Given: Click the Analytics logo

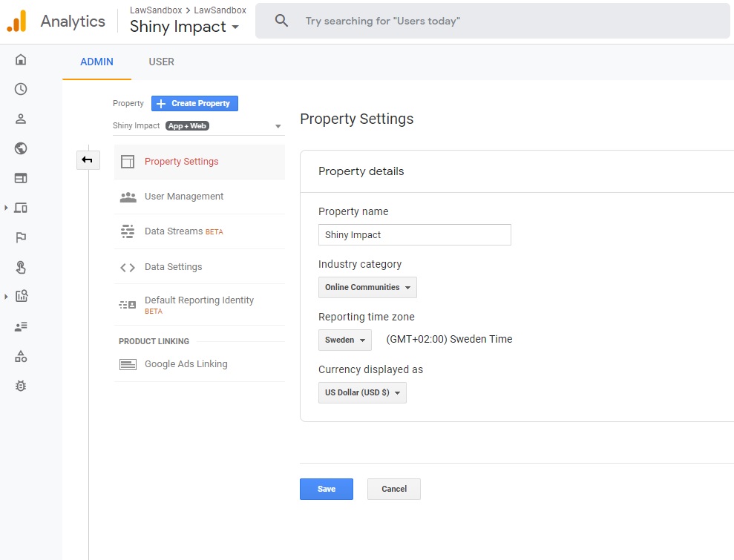Looking at the screenshot, I should click(17, 21).
